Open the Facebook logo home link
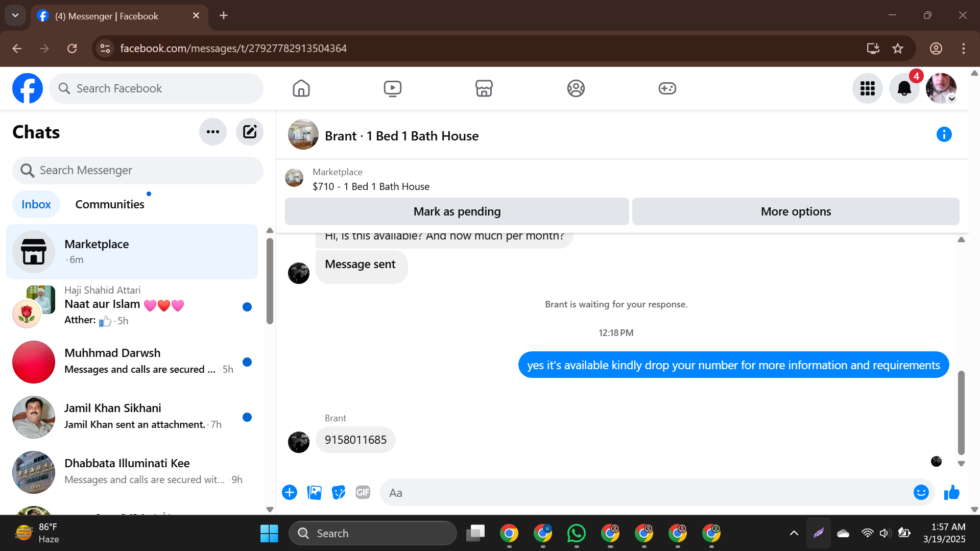 click(x=28, y=88)
